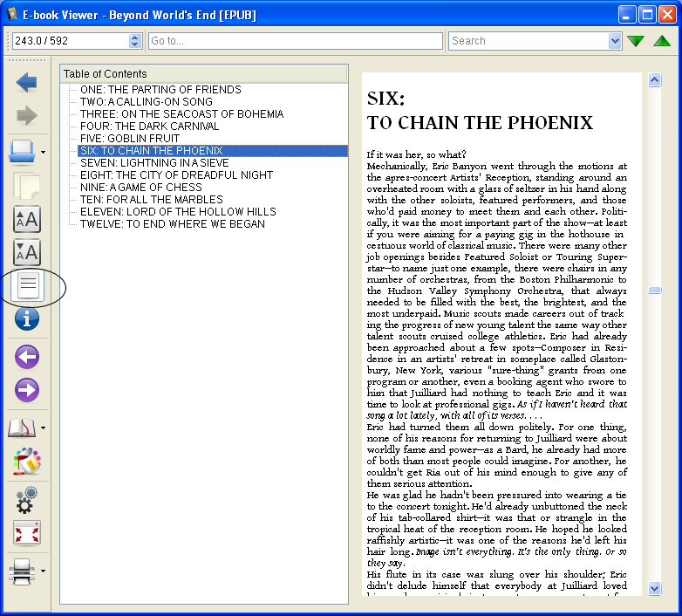This screenshot has height=616, width=682.
Task: Click the grey Forward arrow icon
Action: coord(26,116)
